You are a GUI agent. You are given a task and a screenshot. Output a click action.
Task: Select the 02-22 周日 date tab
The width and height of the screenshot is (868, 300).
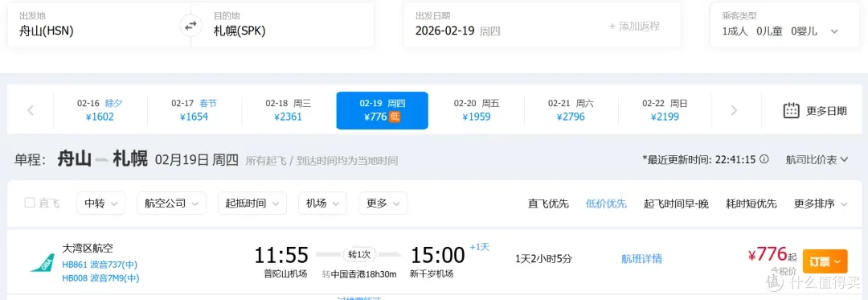click(x=665, y=110)
